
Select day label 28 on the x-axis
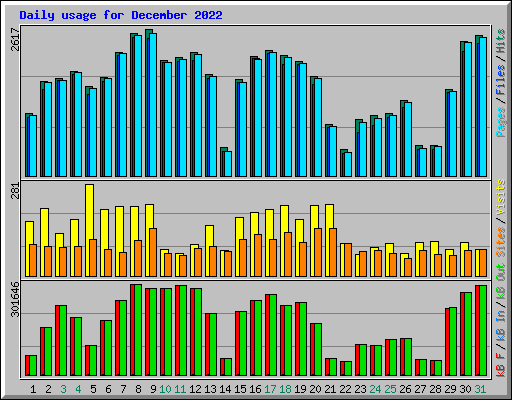(x=435, y=389)
